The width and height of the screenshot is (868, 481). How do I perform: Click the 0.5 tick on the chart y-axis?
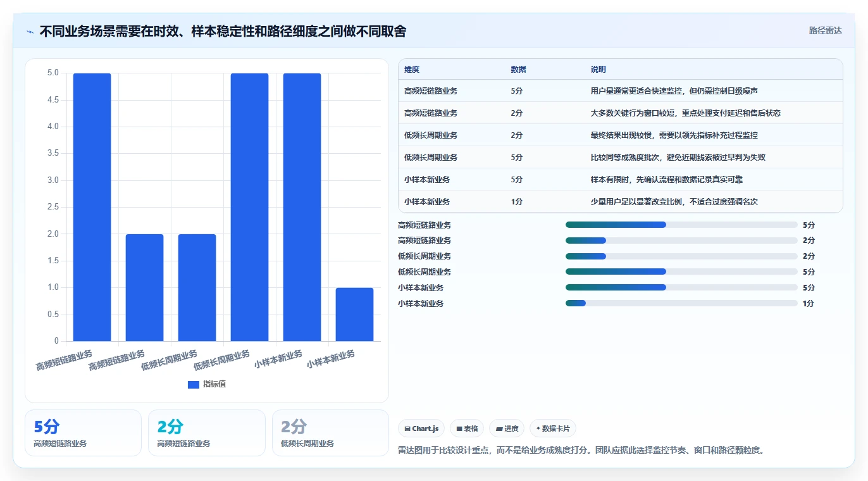(53, 315)
